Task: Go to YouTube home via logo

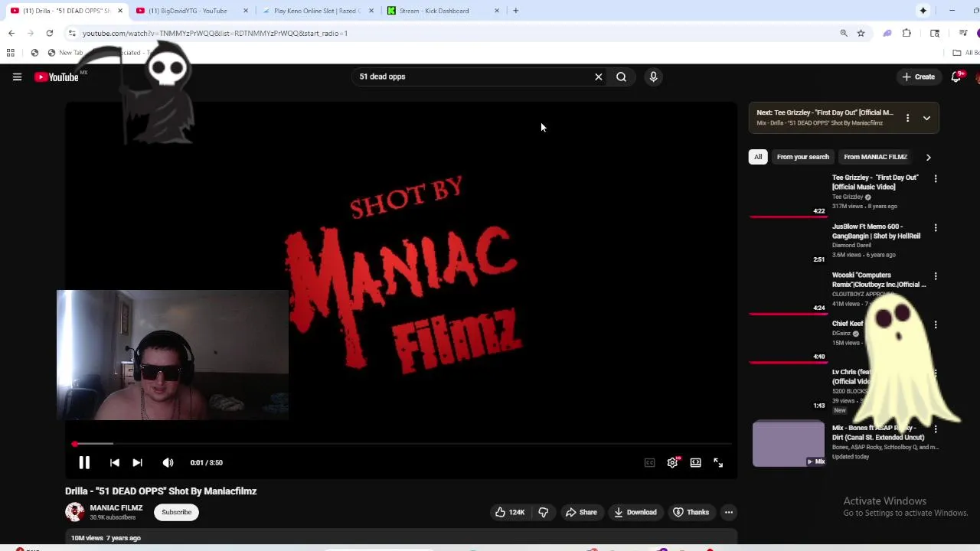Action: pyautogui.click(x=57, y=77)
